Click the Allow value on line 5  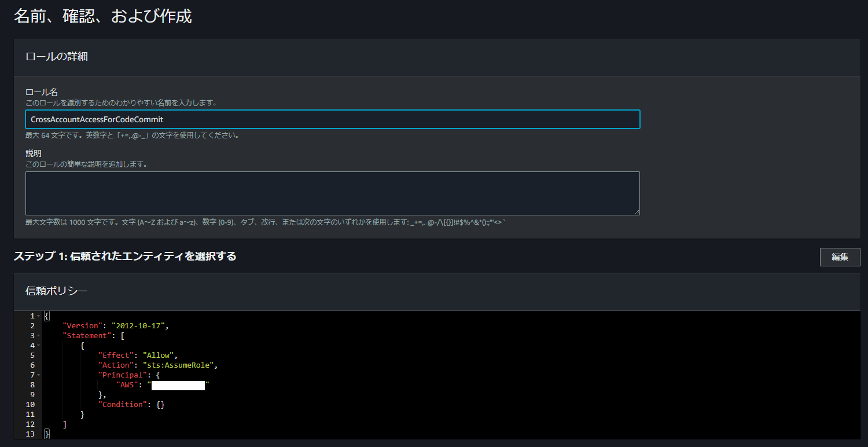coord(159,355)
